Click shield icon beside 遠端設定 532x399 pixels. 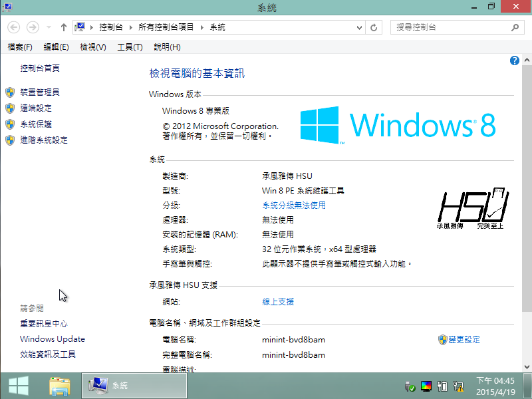coord(10,108)
